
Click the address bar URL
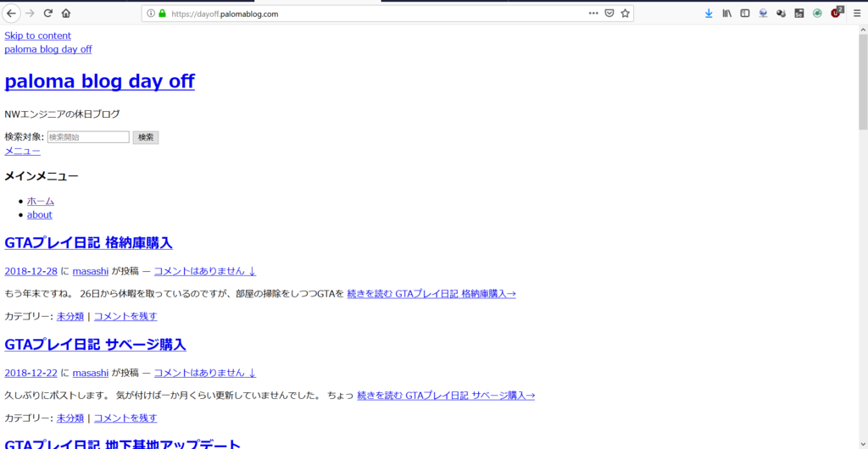pos(225,14)
